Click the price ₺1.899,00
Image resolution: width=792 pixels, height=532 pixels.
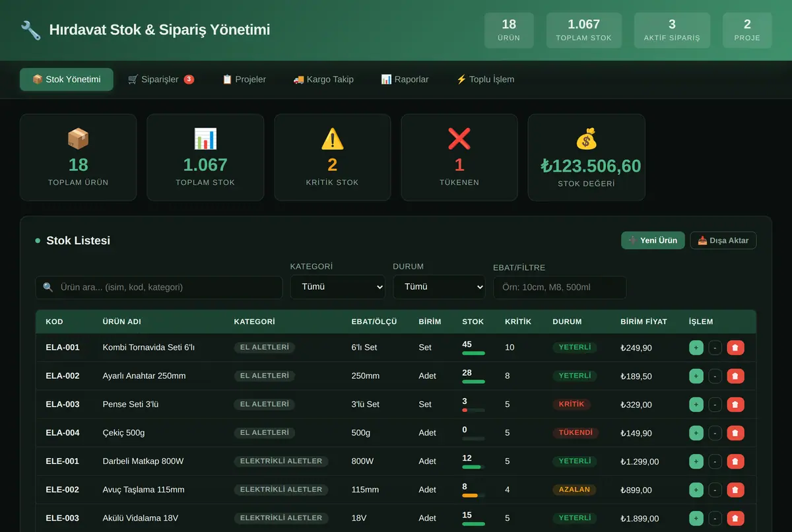click(x=640, y=518)
